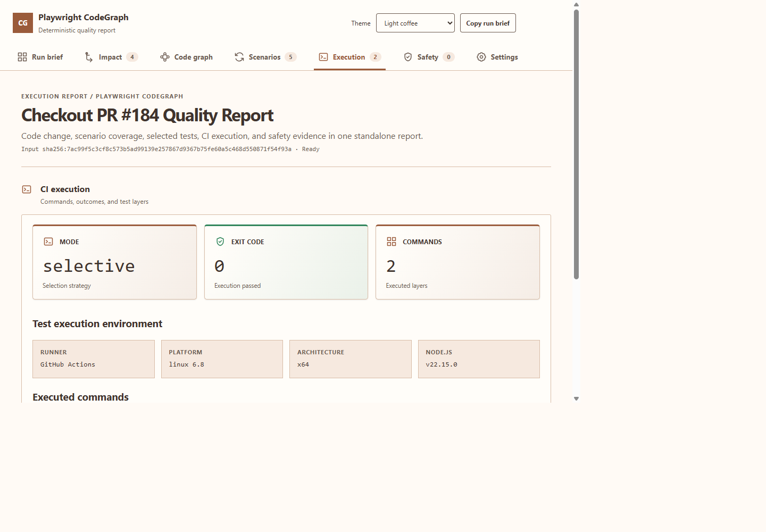Open the Impact tab
Viewport: 766px width, 532px height.
click(111, 57)
